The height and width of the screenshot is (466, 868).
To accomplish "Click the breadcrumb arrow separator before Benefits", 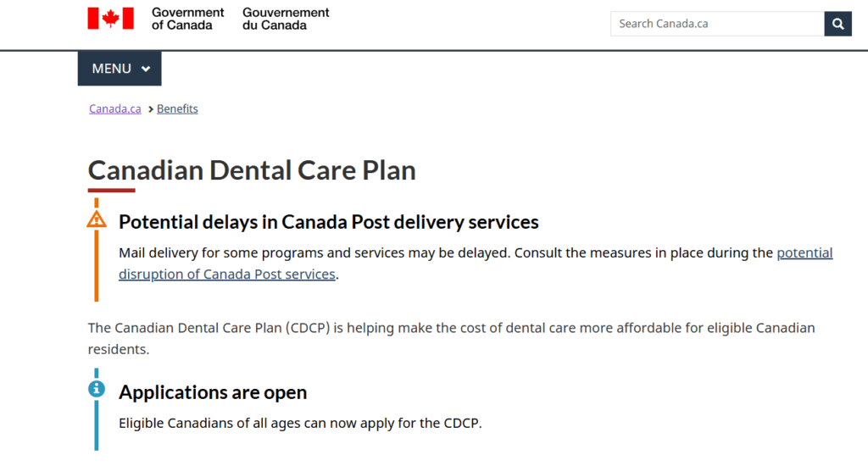I will pos(150,109).
